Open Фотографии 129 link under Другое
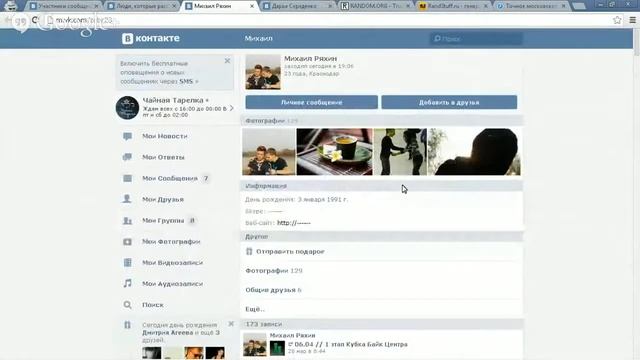This screenshot has height=360, width=640. 274,271
